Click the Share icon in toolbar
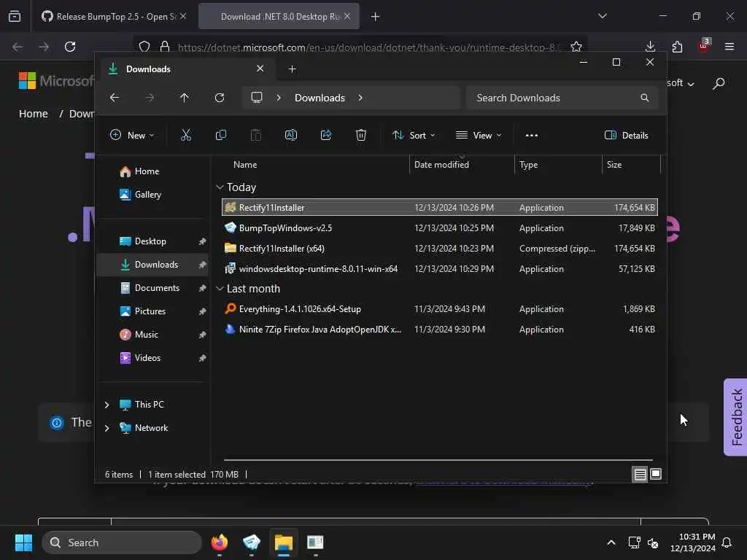 (326, 135)
